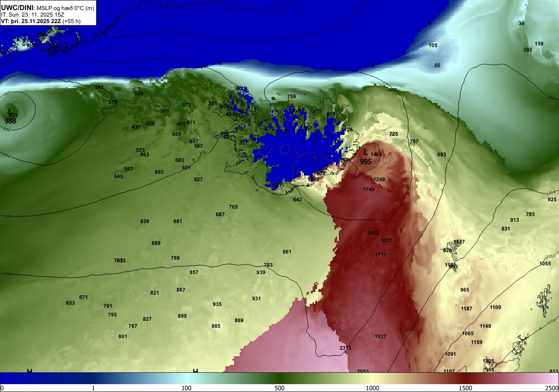Click the 105 height value
Screen dimensions: 559x392
pyautogui.click(x=433, y=45)
